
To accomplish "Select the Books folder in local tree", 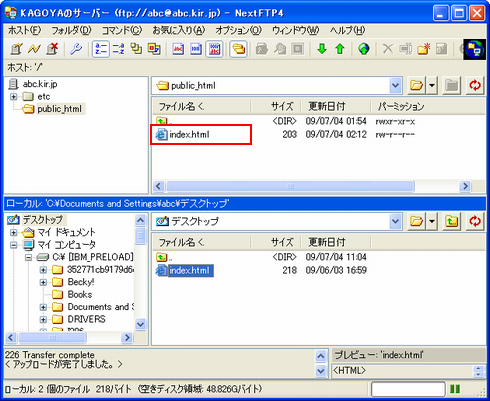I will (80, 295).
